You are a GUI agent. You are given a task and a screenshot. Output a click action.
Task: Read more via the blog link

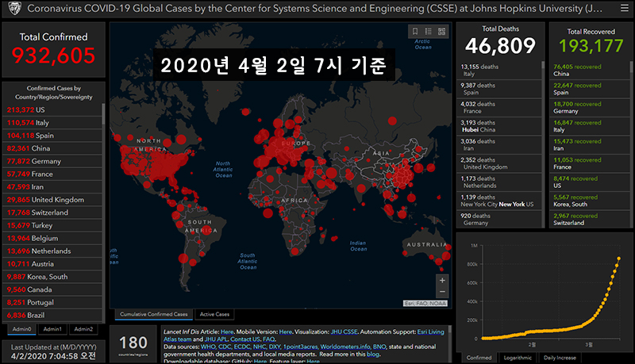pyautogui.click(x=372, y=354)
